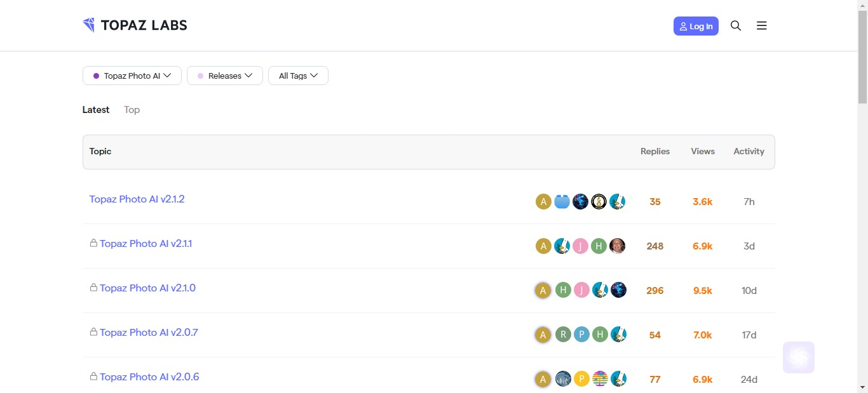Open the Topaz Photo AI v2.1.0 topic
This screenshot has width=868, height=393.
coord(147,288)
